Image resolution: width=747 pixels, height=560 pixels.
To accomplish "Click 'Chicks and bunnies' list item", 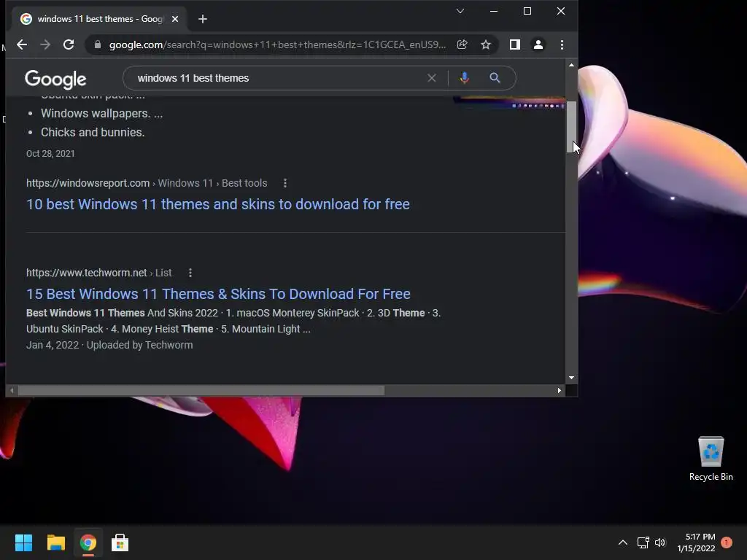I will (x=93, y=133).
